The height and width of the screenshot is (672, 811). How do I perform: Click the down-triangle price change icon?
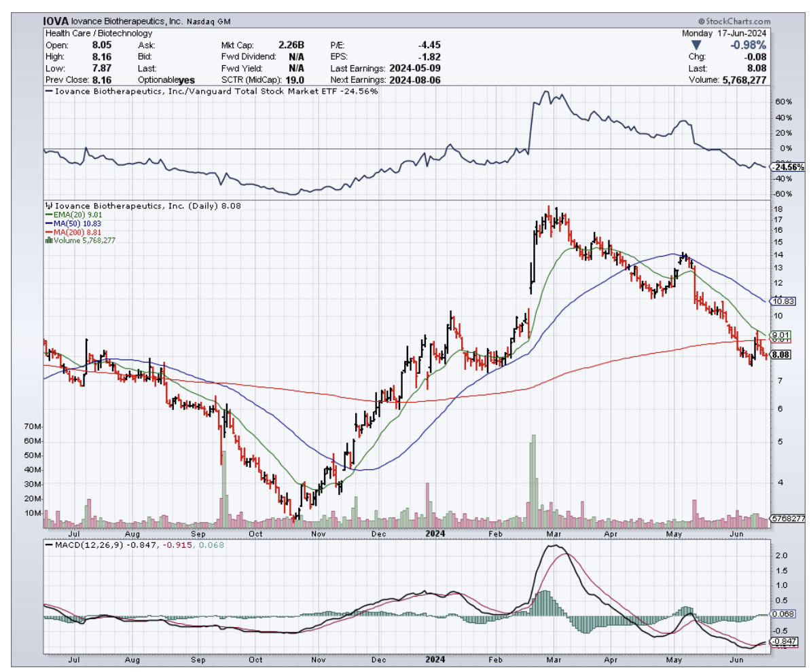tap(694, 45)
